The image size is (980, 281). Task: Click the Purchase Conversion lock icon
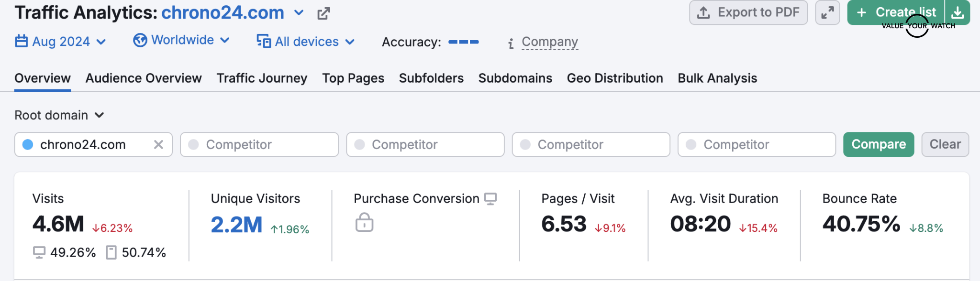[364, 223]
